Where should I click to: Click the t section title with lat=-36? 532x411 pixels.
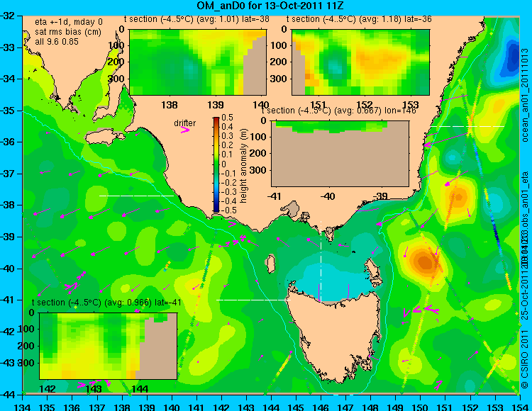pos(359,19)
